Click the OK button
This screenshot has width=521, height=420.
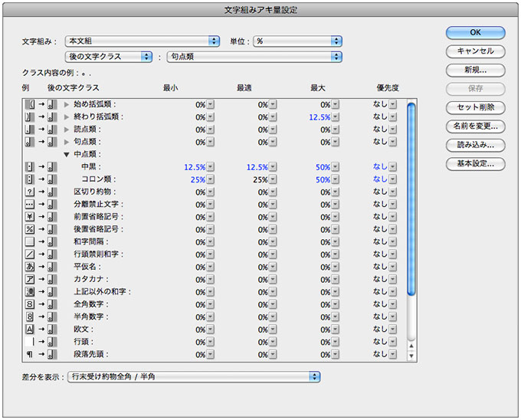(475, 33)
